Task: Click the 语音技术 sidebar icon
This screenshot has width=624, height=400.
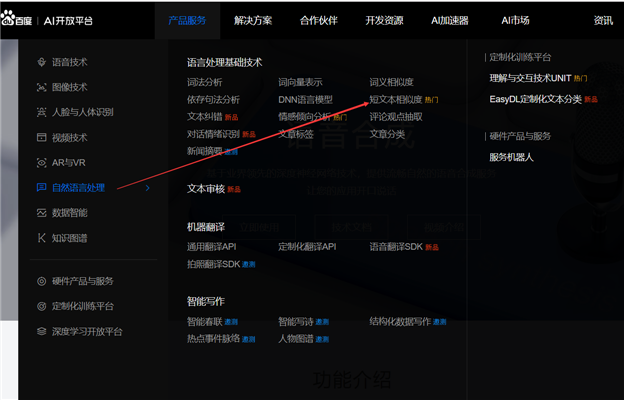Action: click(x=41, y=62)
